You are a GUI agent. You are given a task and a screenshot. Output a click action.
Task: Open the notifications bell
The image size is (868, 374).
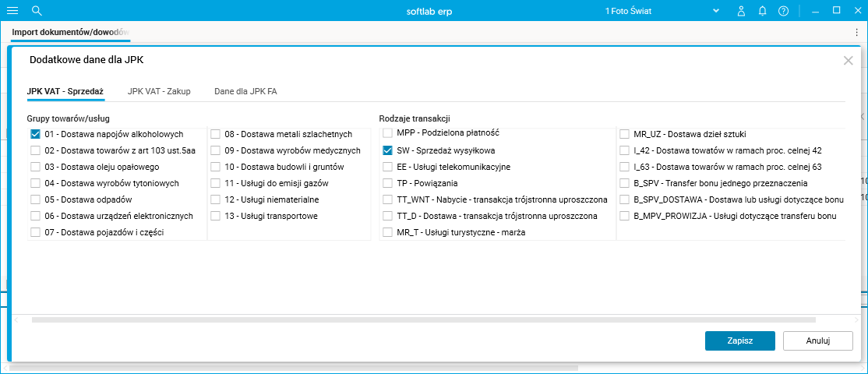[762, 11]
